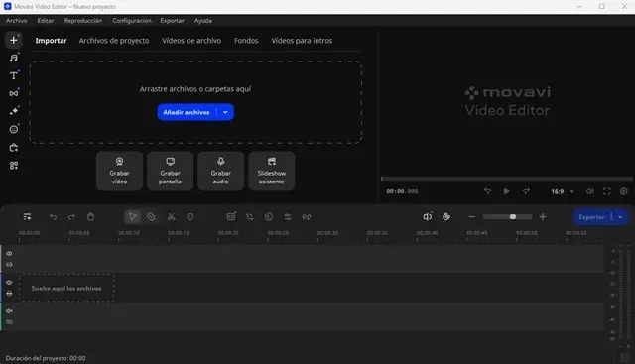The image size is (635, 364).
Task: Open the Ayuda menu
Action: (x=202, y=20)
